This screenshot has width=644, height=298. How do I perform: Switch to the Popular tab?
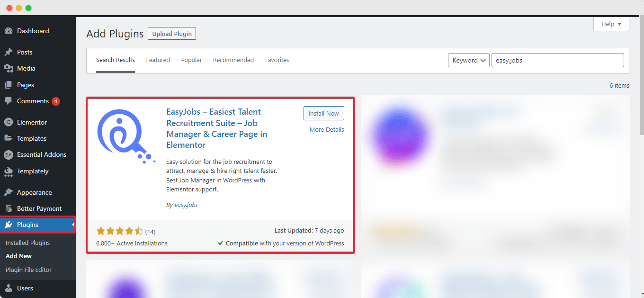191,60
